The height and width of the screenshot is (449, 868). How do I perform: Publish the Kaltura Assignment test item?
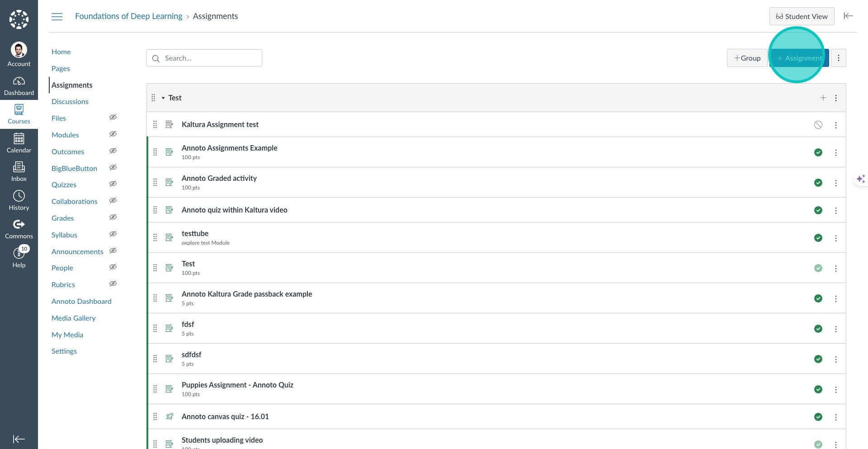click(818, 125)
